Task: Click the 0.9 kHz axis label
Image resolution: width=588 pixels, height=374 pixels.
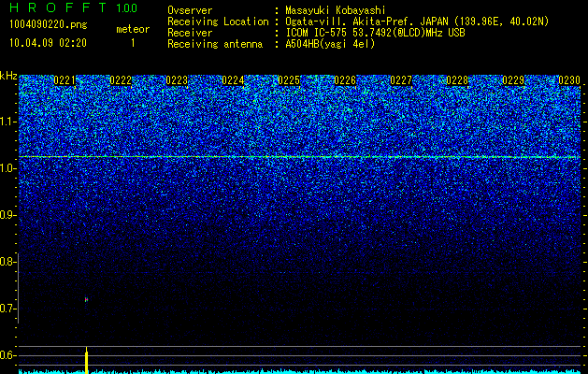Action: point(7,215)
